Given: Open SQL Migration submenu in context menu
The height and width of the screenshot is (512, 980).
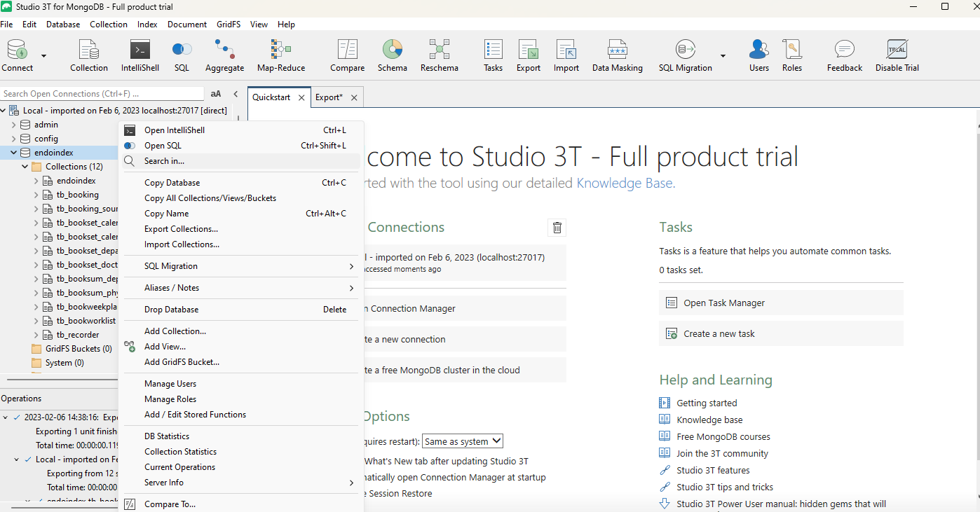Looking at the screenshot, I should 242,266.
